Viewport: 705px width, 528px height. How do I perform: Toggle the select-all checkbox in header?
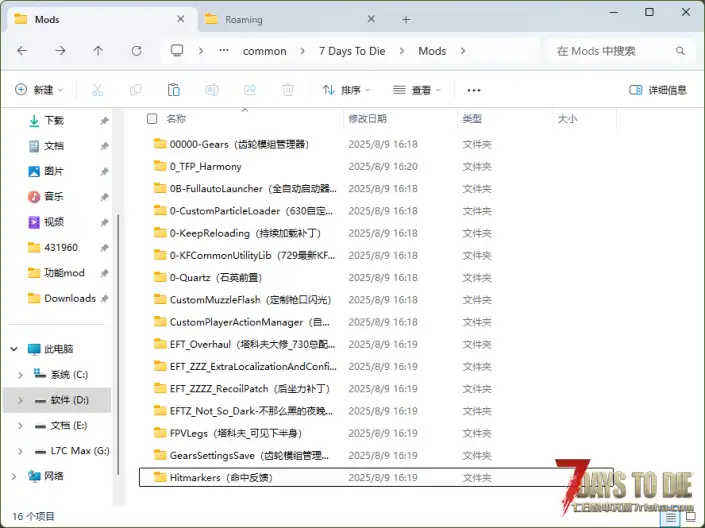tap(152, 119)
